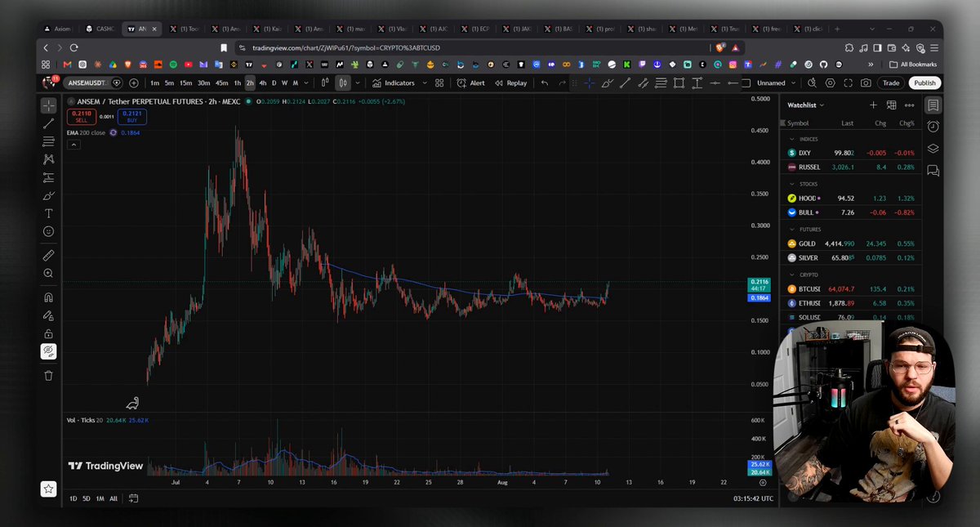The width and height of the screenshot is (980, 527).
Task: Collapse the FUTURES watchlist section
Action: coord(791,230)
